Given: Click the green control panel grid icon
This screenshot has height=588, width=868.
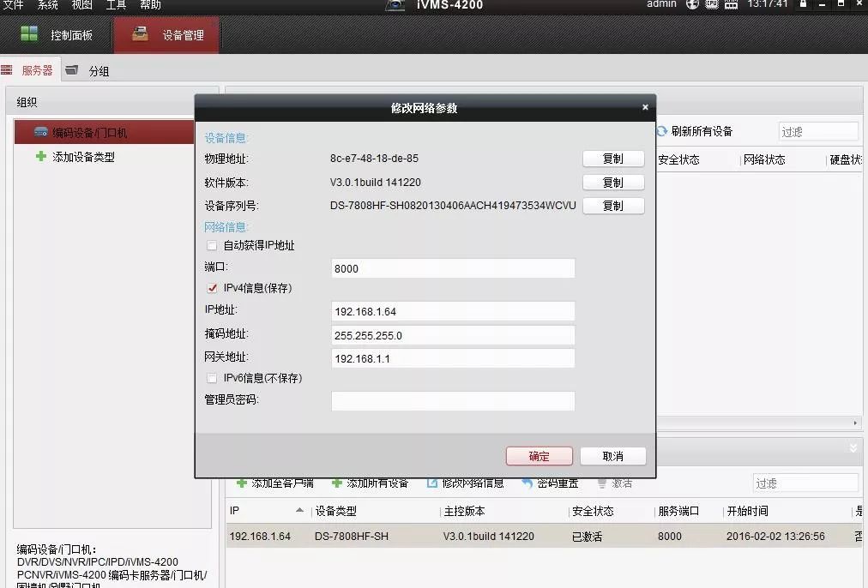Looking at the screenshot, I should coord(29,33).
